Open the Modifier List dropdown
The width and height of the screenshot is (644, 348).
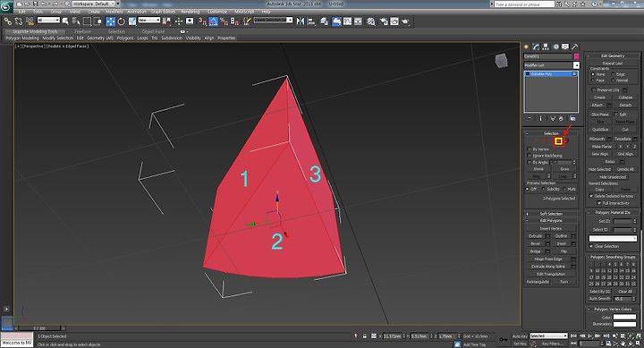click(551, 65)
